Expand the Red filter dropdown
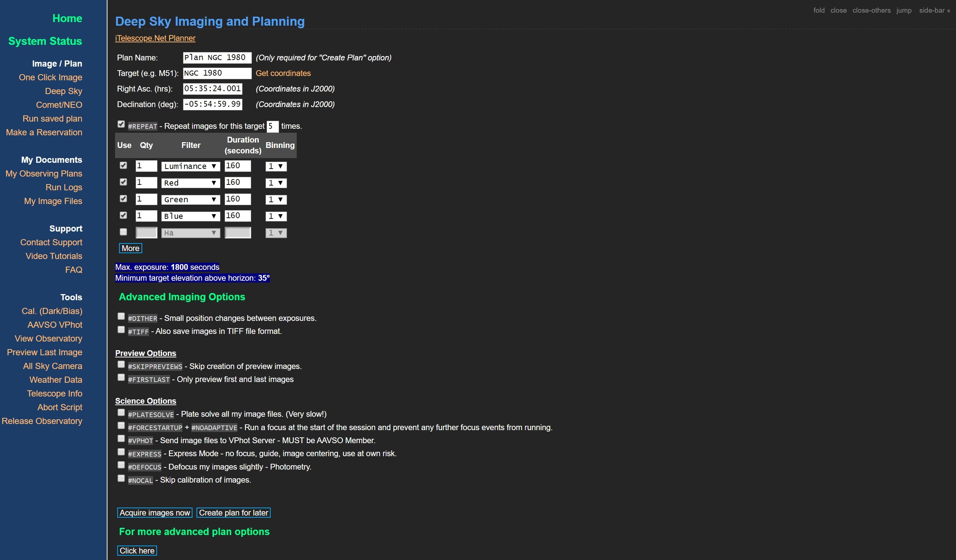Viewport: 956px width, 560px height. (x=190, y=183)
